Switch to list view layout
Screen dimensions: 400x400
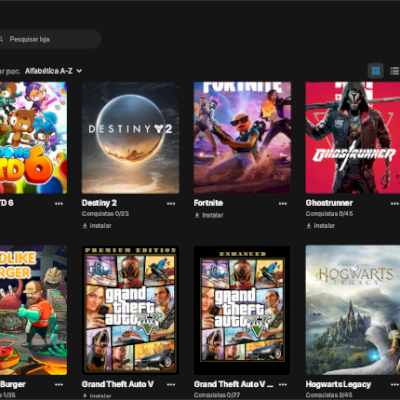pyautogui.click(x=395, y=71)
